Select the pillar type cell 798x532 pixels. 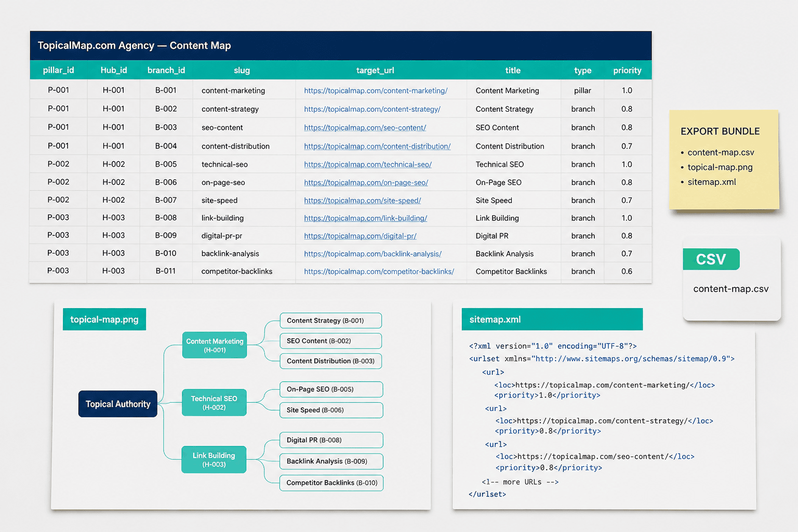(x=582, y=90)
